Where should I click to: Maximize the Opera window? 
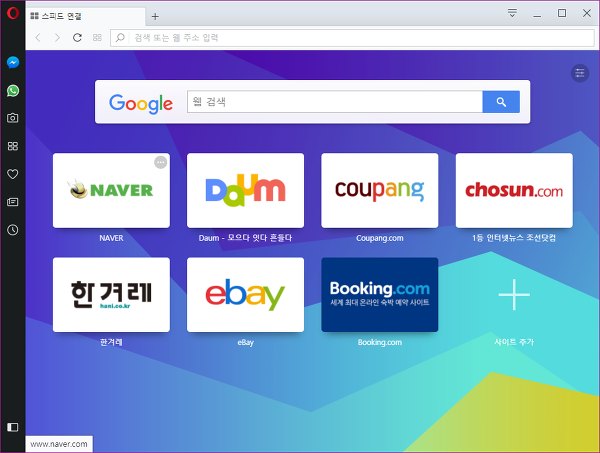coord(562,13)
